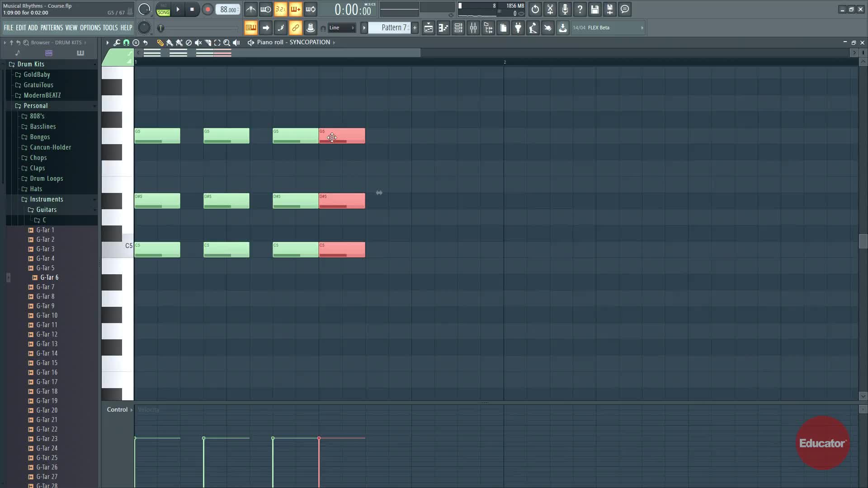Viewport: 868px width, 488px height.
Task: Open piano roll wrench tools menu
Action: (x=117, y=42)
